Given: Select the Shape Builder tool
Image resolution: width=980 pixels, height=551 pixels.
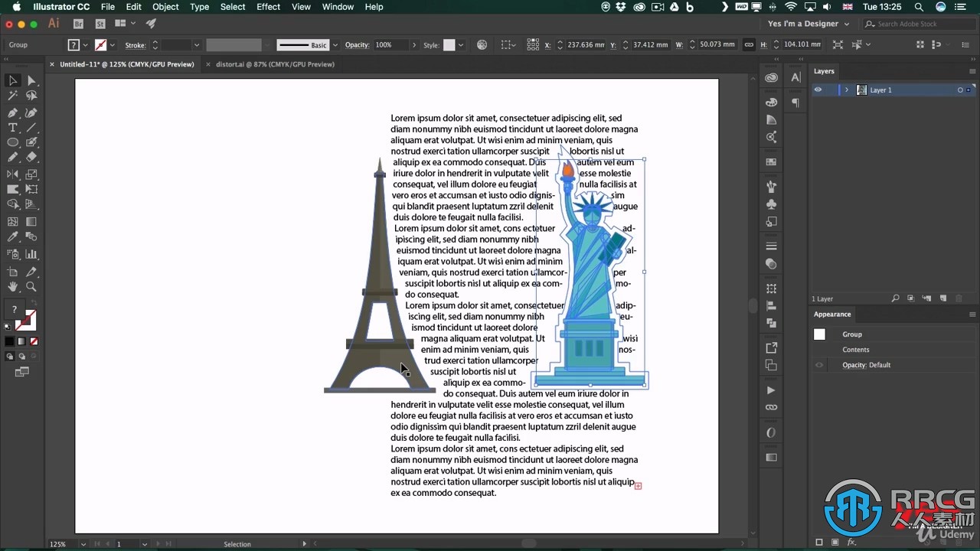Looking at the screenshot, I should tap(13, 204).
